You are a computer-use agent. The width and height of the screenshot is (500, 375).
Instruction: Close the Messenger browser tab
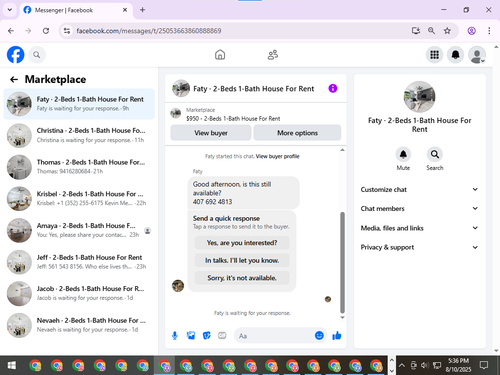(x=125, y=10)
